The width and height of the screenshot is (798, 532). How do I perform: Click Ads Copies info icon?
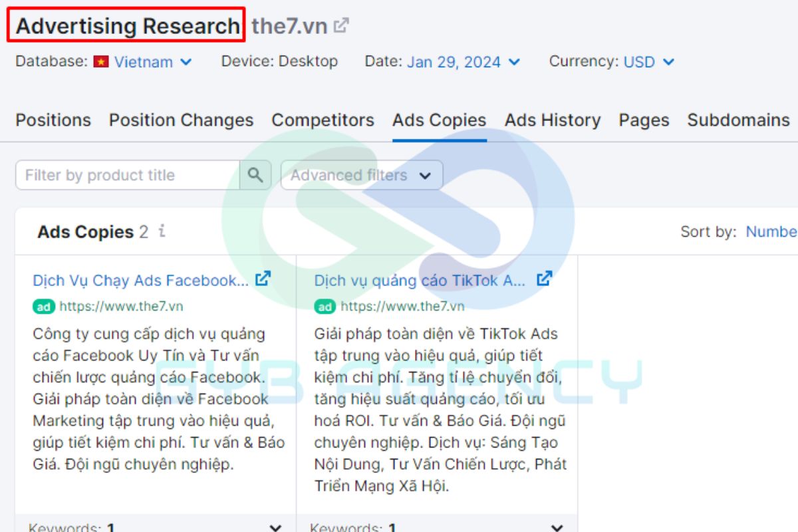click(162, 231)
